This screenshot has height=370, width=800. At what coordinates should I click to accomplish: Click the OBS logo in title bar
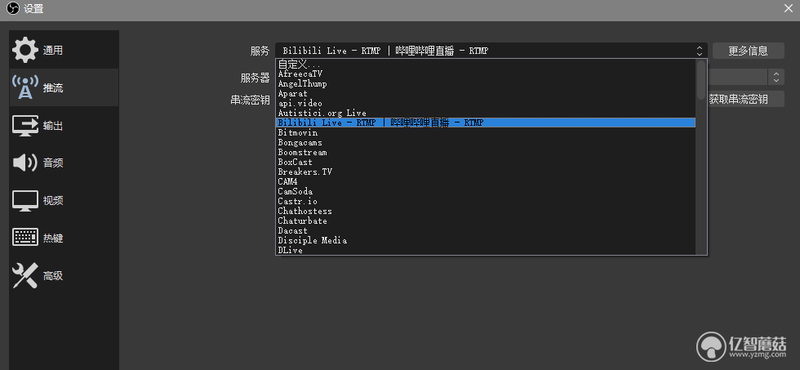(x=12, y=9)
